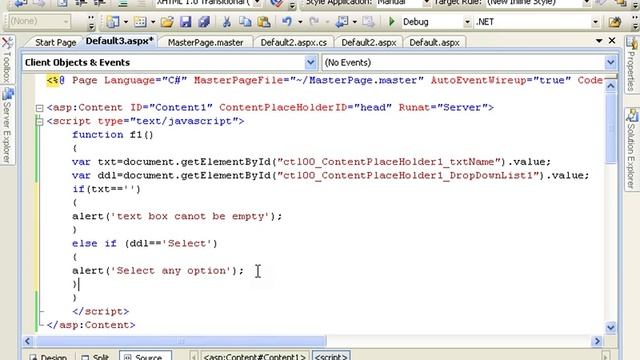640x360 pixels.
Task: Click the horizontal scrollbar right arrow
Action: point(597,341)
